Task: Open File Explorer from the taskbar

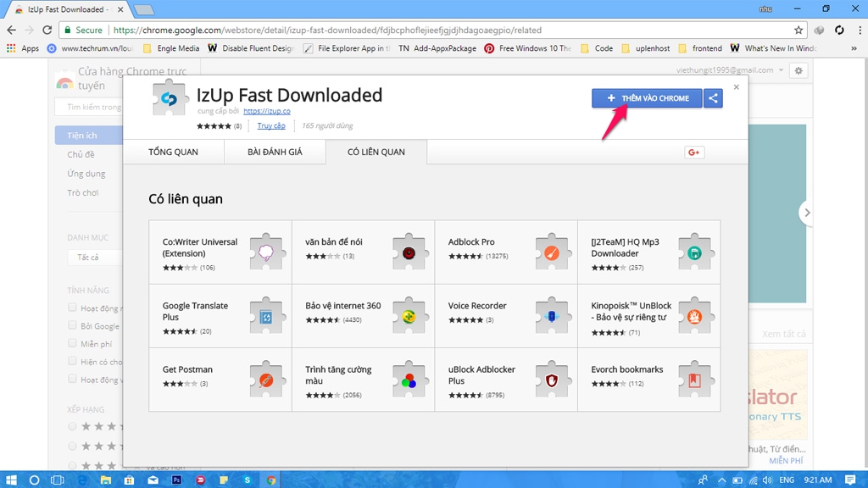Action: (x=106, y=480)
